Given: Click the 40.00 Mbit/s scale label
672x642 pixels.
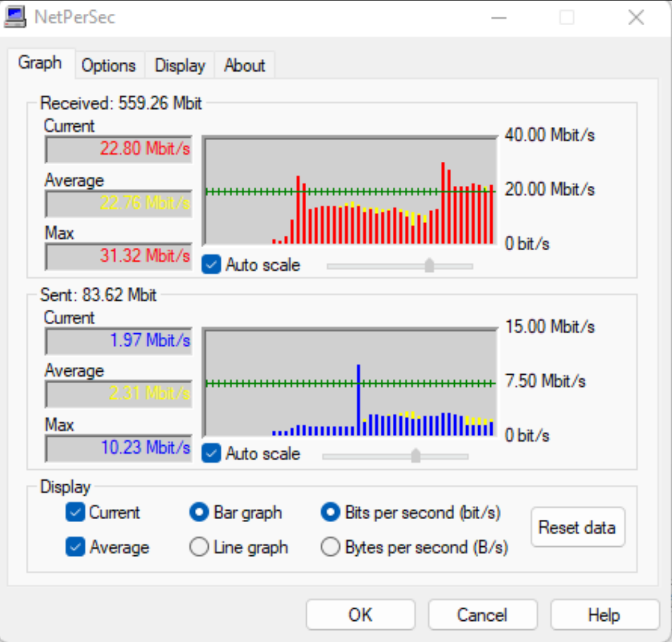Looking at the screenshot, I should coord(550,135).
